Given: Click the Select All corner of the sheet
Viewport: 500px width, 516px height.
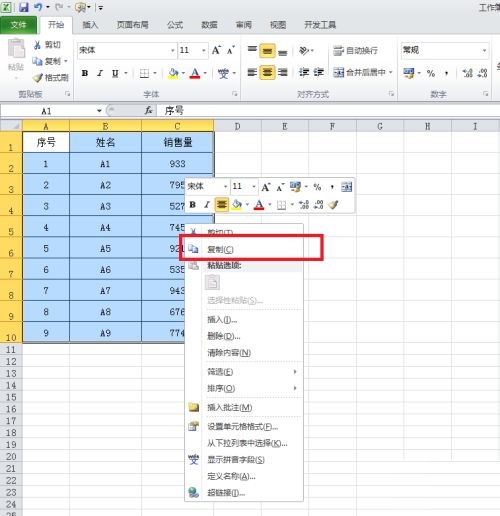Looking at the screenshot, I should click(11, 126).
